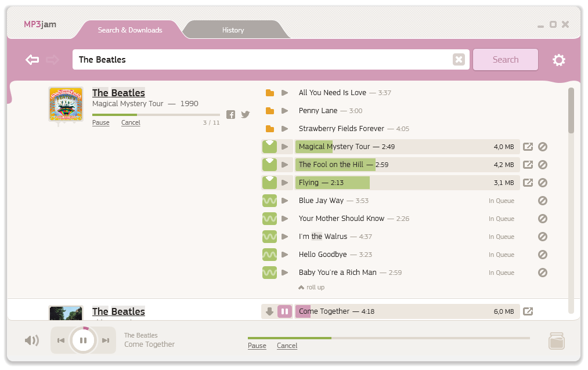Image resolution: width=588 pixels, height=370 pixels.
Task: Play Baby You're a Rich Man preview
Action: click(x=284, y=273)
